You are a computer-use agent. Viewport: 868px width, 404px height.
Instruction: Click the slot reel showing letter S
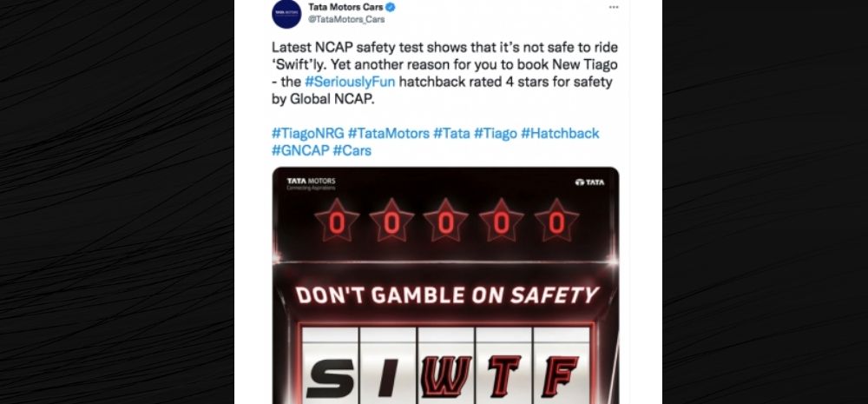(330, 374)
